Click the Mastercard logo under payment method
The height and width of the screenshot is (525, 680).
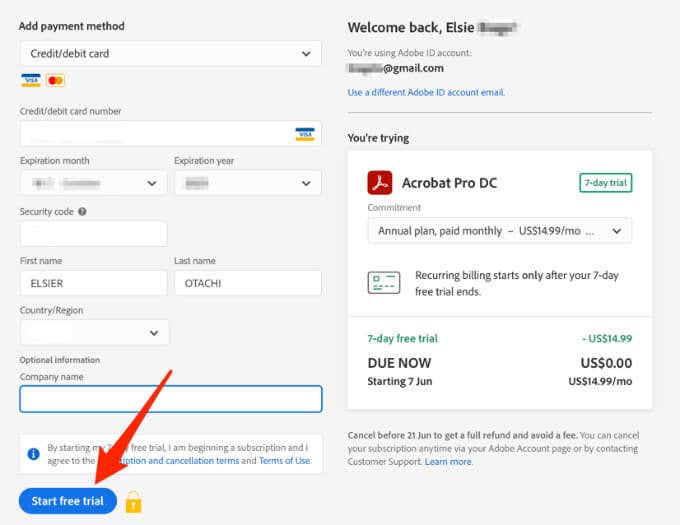(x=55, y=80)
